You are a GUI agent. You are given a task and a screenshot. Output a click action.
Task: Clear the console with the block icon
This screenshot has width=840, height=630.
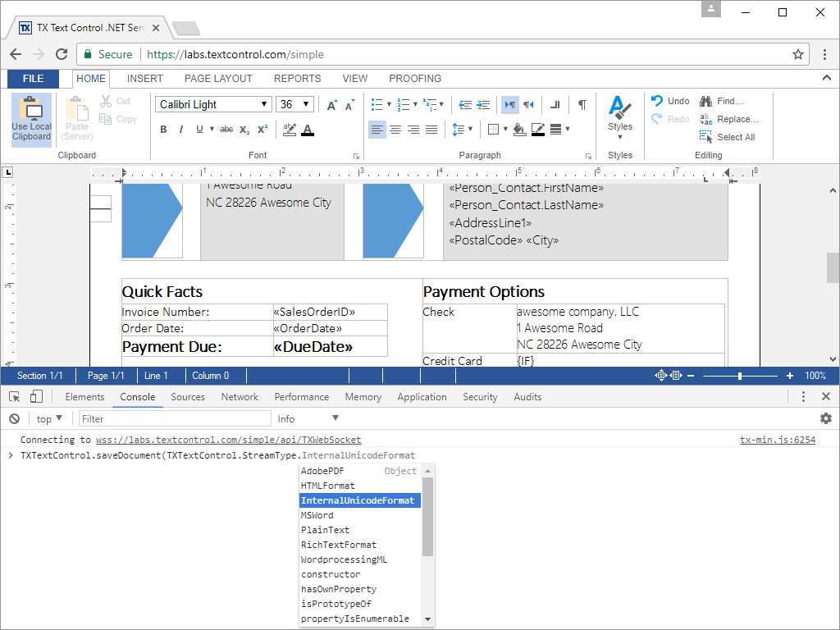coord(14,418)
